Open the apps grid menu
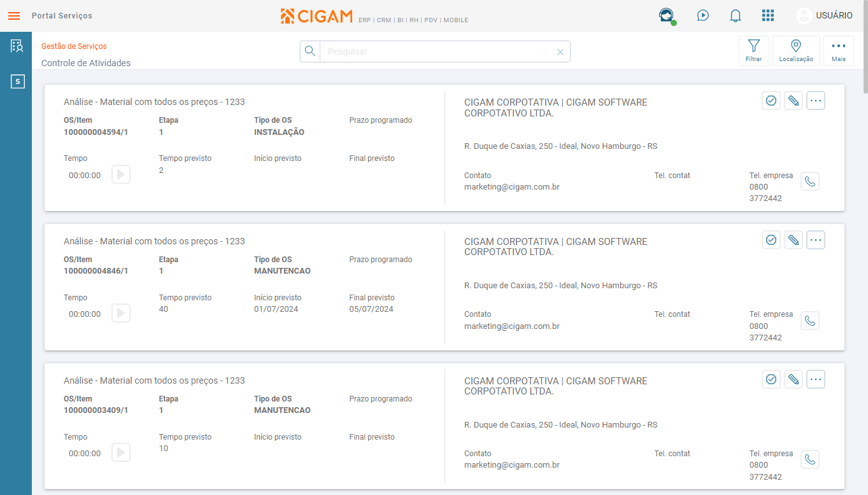 pos(768,15)
